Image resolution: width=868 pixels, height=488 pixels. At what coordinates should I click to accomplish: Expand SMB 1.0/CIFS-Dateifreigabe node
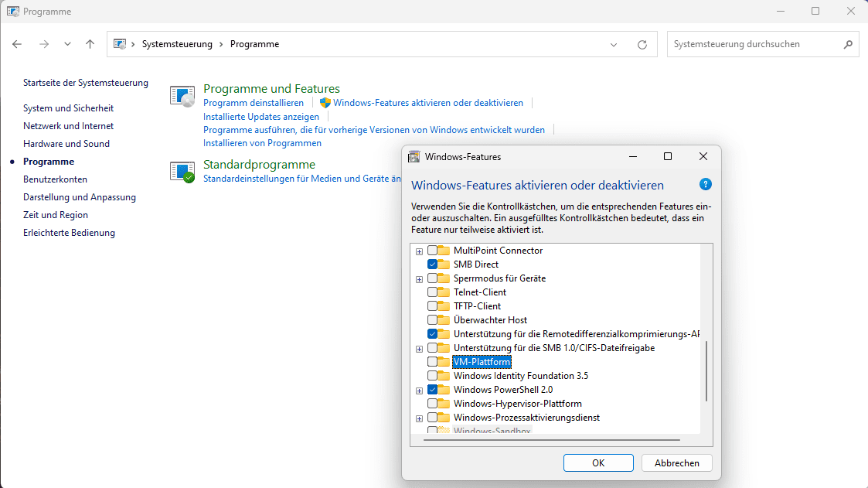419,349
